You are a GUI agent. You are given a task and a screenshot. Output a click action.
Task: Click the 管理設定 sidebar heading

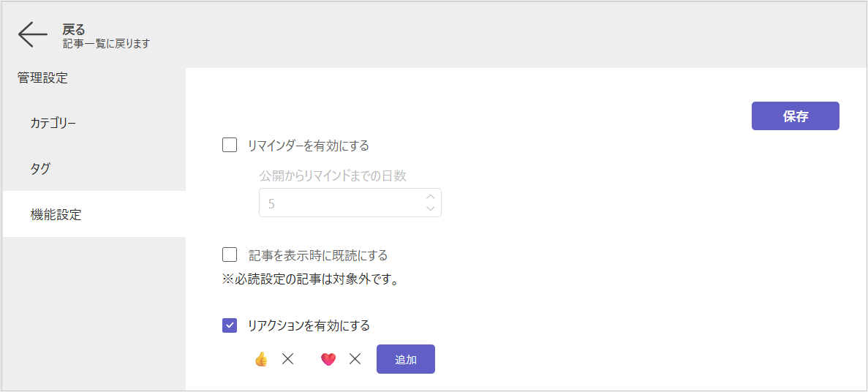42,78
